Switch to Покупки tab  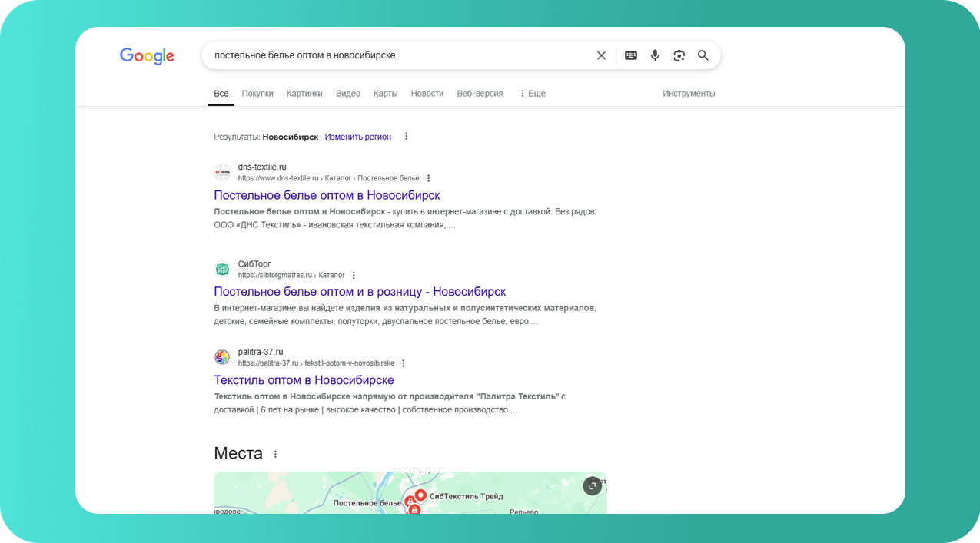(x=257, y=94)
